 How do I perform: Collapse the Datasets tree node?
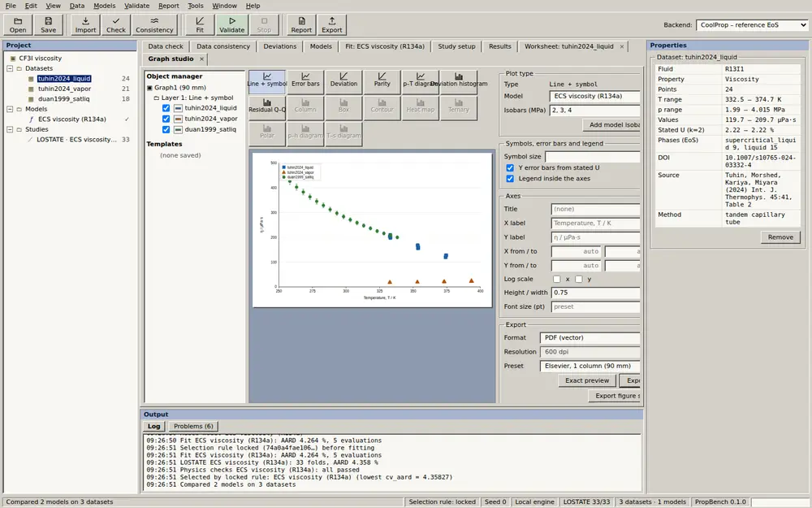10,68
